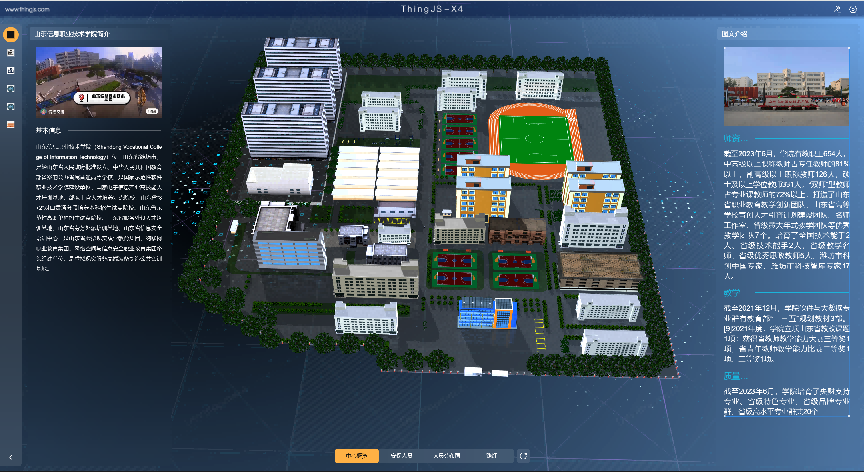Screen dimensions: 864x472
Task: Click the third icon in left sidebar
Action: 11,70
